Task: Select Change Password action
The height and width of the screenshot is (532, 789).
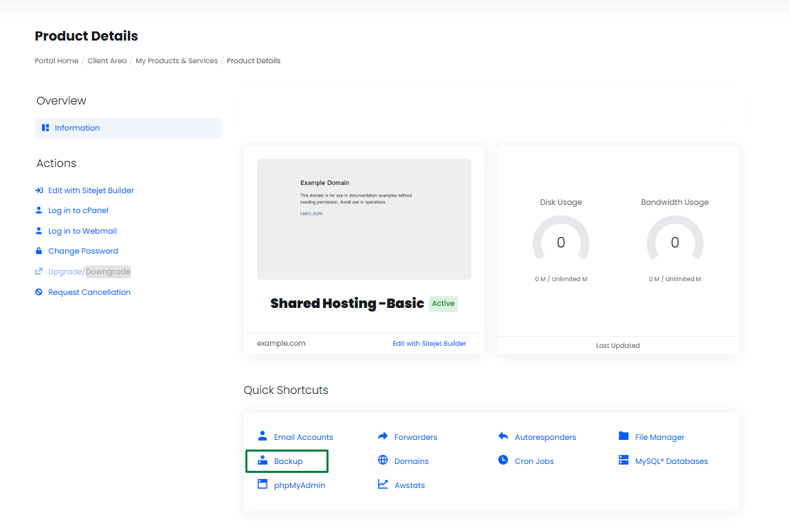Action: pos(82,251)
